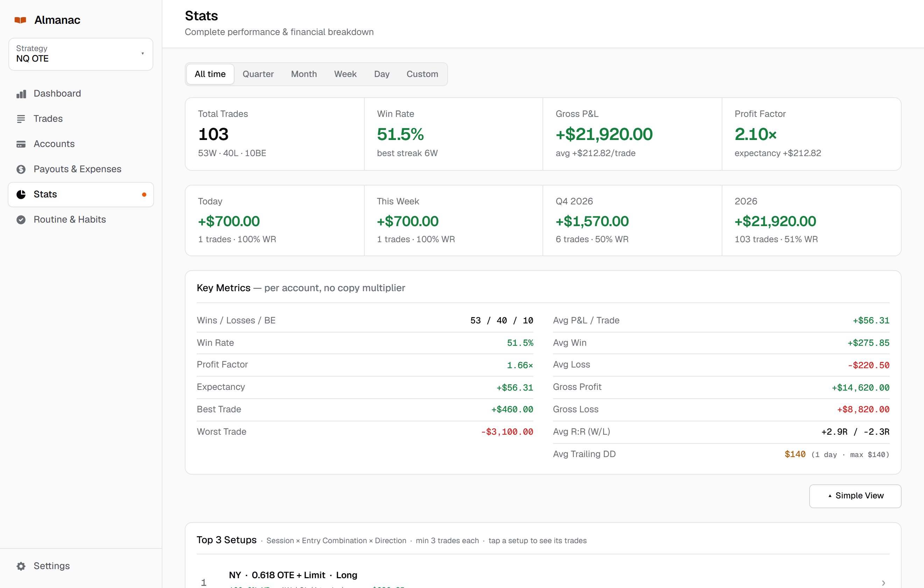Screen dimensions: 924x588
Task: Click the Dashboard bar chart icon
Action: 21,94
